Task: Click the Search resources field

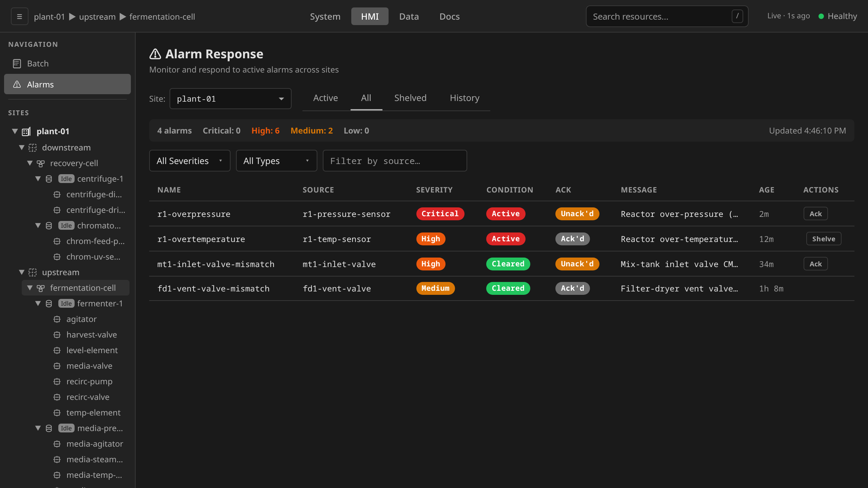Action: click(x=667, y=16)
